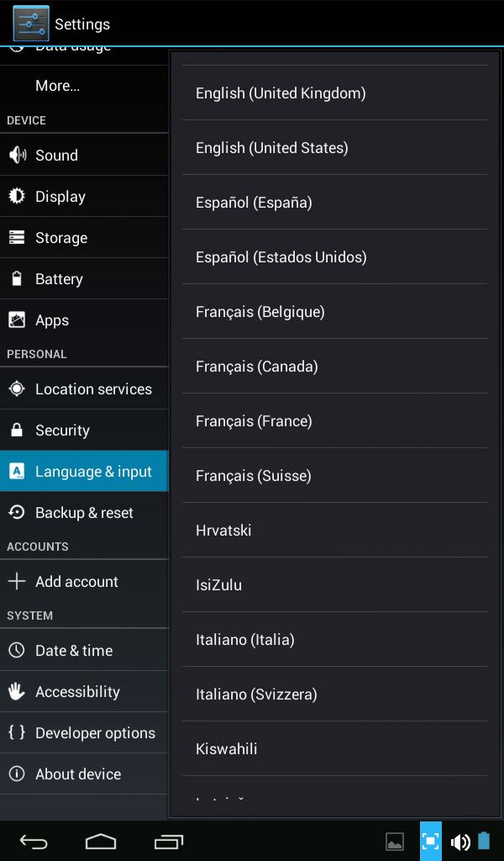Screen dimensions: 504x861
Task: Open Developer options in sidebar
Action: click(85, 732)
